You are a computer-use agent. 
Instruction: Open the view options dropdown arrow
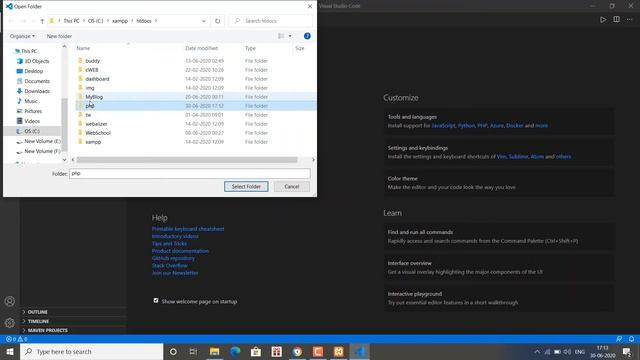290,36
